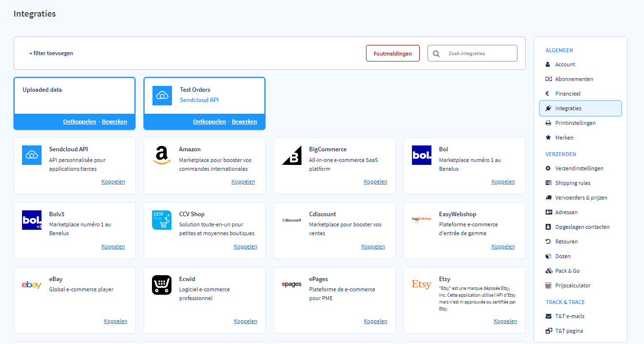This screenshot has height=344, width=644.
Task: Click the Bolv3 logo
Action: tap(32, 220)
